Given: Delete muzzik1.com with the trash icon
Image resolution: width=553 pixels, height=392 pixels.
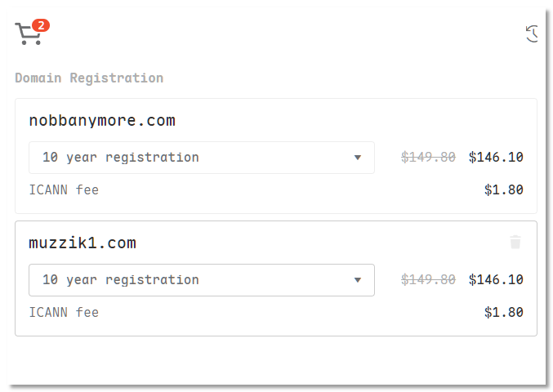Looking at the screenshot, I should pyautogui.click(x=515, y=242).
